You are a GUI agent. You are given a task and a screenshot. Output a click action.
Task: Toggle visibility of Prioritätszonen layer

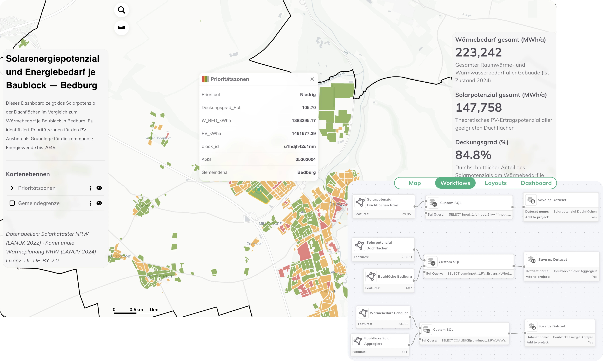(x=99, y=188)
